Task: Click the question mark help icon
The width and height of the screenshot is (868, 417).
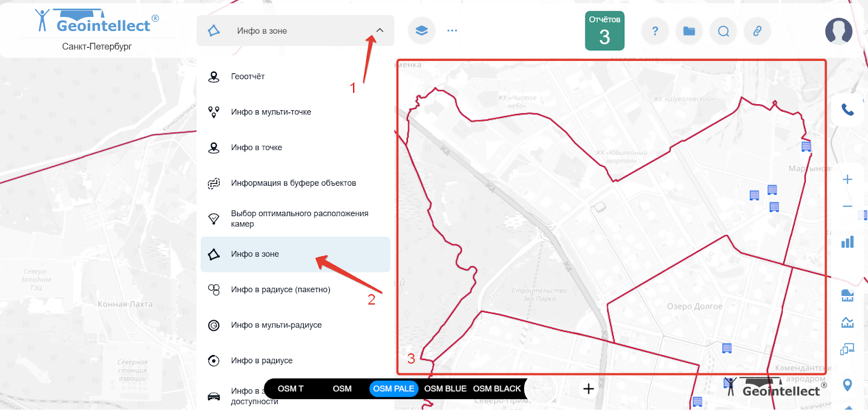Action: coord(655,31)
